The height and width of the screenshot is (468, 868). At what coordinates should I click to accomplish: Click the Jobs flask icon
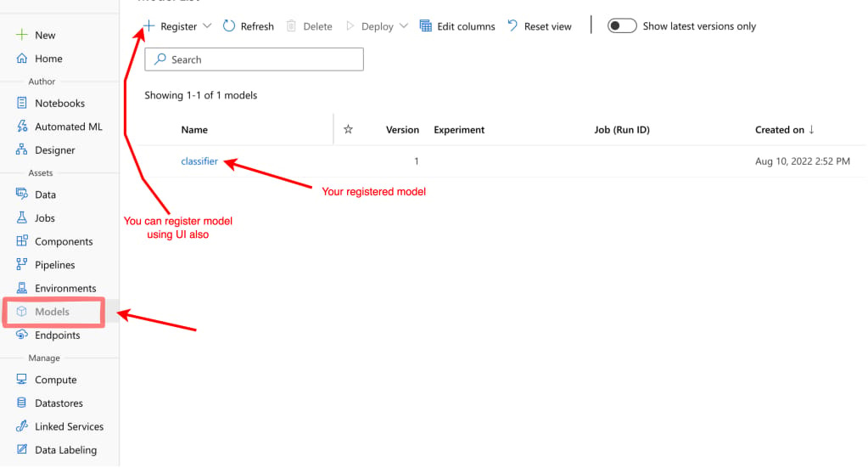21,217
